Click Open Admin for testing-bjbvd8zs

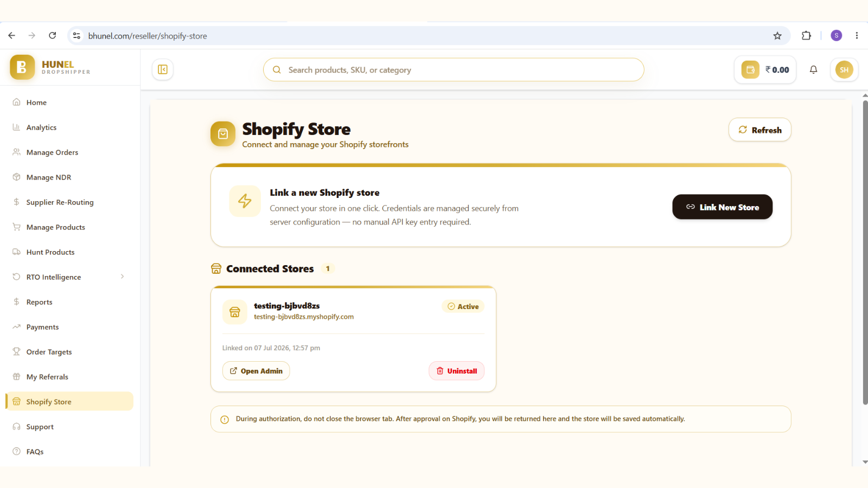tap(256, 371)
